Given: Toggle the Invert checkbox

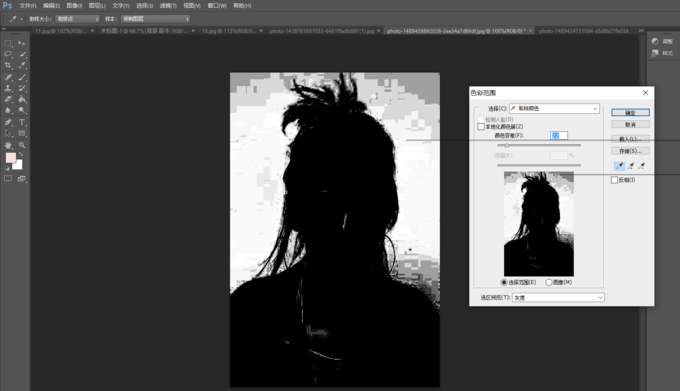Looking at the screenshot, I should coord(615,180).
